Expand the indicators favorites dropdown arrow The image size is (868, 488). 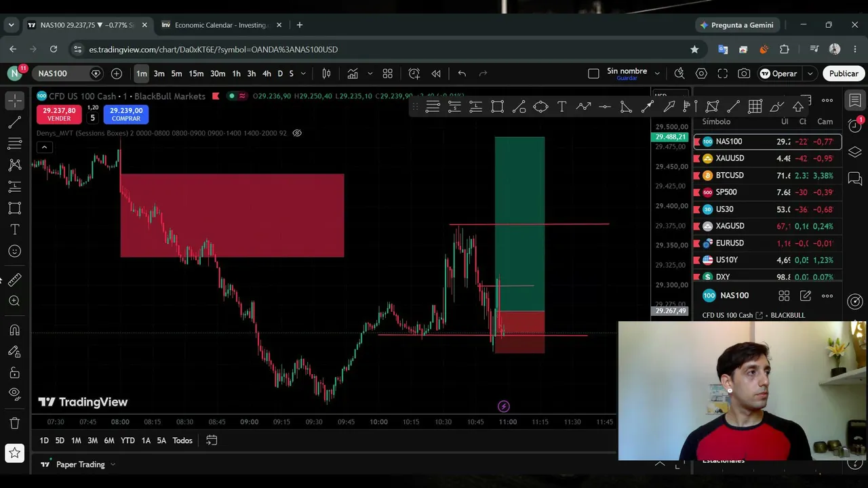370,73
